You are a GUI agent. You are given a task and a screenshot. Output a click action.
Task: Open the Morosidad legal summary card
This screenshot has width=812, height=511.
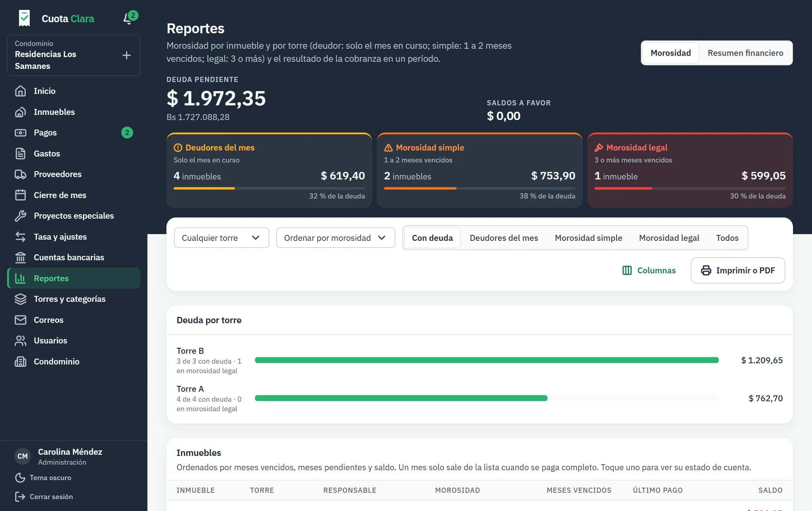(690, 170)
